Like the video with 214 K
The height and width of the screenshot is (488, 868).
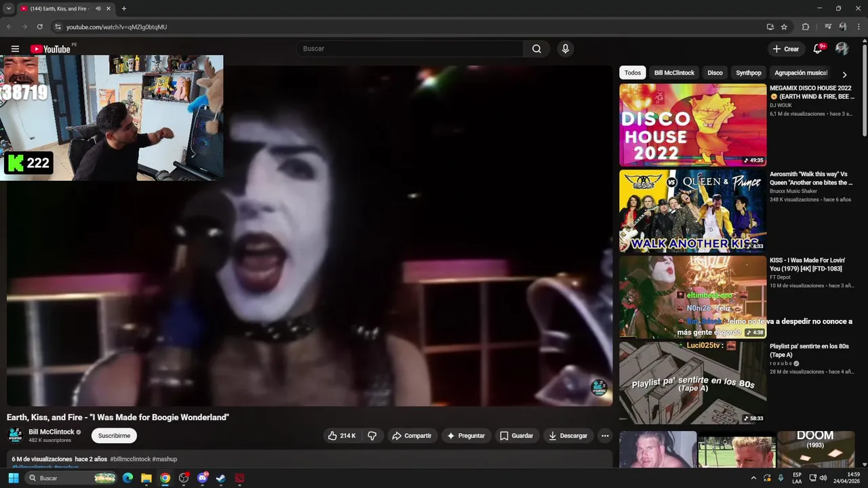pos(342,436)
